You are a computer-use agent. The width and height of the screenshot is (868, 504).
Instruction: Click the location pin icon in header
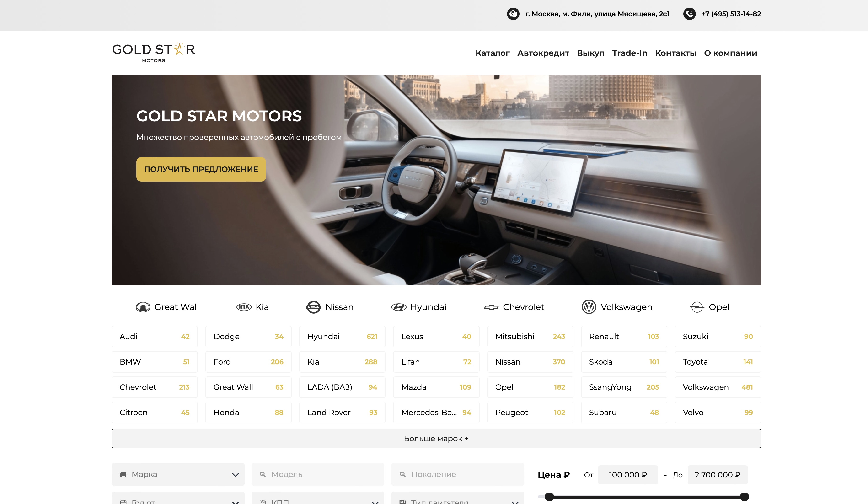(x=513, y=14)
